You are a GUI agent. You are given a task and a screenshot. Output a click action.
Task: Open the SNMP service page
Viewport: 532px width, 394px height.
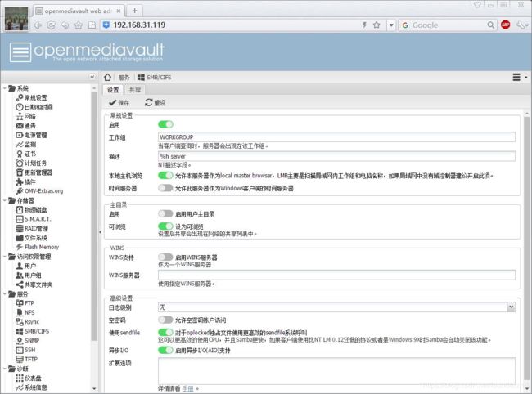[28, 341]
